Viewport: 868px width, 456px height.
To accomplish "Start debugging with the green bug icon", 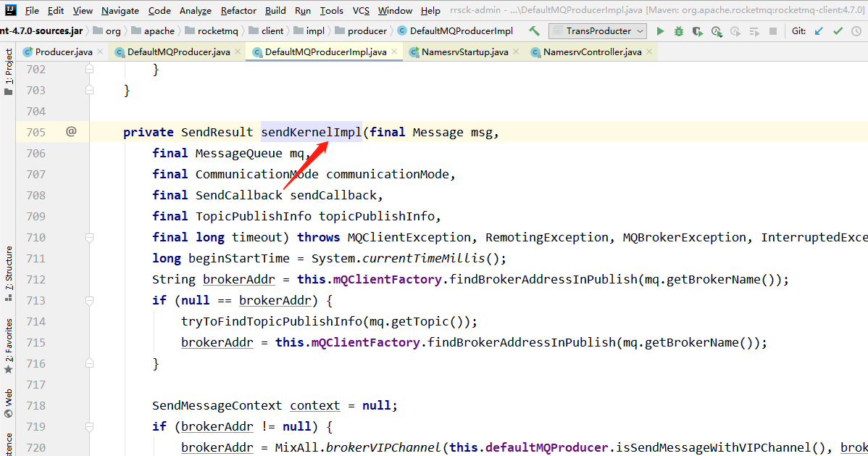I will [x=679, y=31].
